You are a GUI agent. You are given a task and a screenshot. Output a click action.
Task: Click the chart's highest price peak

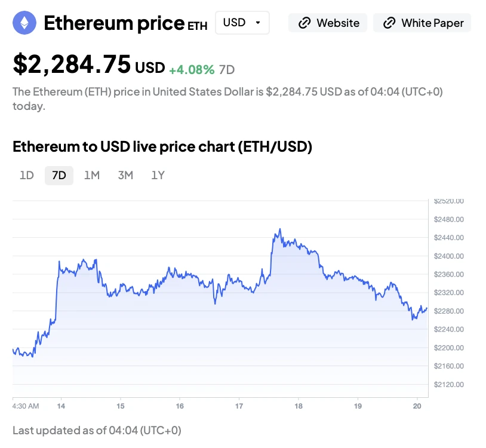[x=279, y=229]
